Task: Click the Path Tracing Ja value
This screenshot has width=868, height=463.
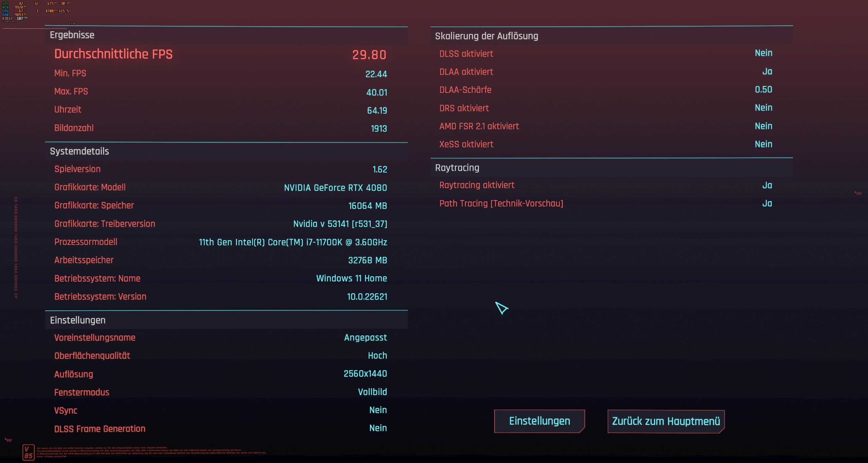Action: (x=767, y=203)
